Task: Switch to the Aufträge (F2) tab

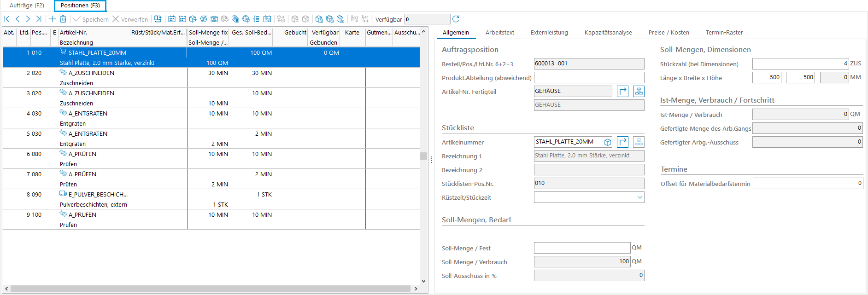Action: click(x=27, y=6)
